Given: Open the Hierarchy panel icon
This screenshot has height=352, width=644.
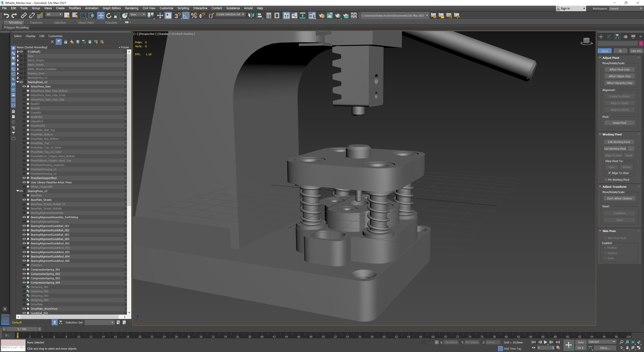Looking at the screenshot, I should [617, 37].
